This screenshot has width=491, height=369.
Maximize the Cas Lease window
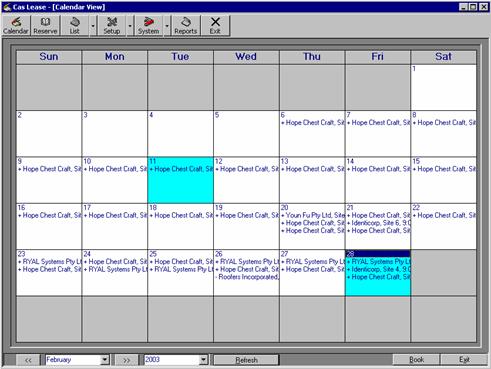point(473,7)
